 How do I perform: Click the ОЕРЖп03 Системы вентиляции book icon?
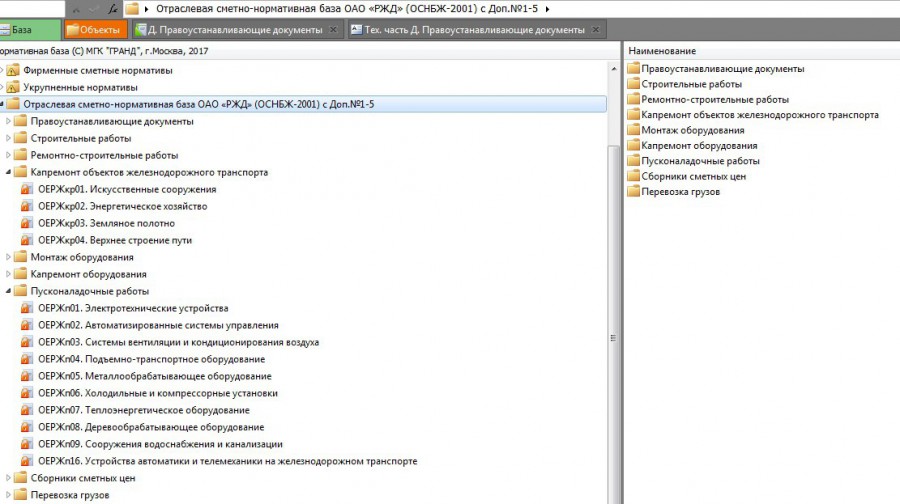pyautogui.click(x=27, y=342)
